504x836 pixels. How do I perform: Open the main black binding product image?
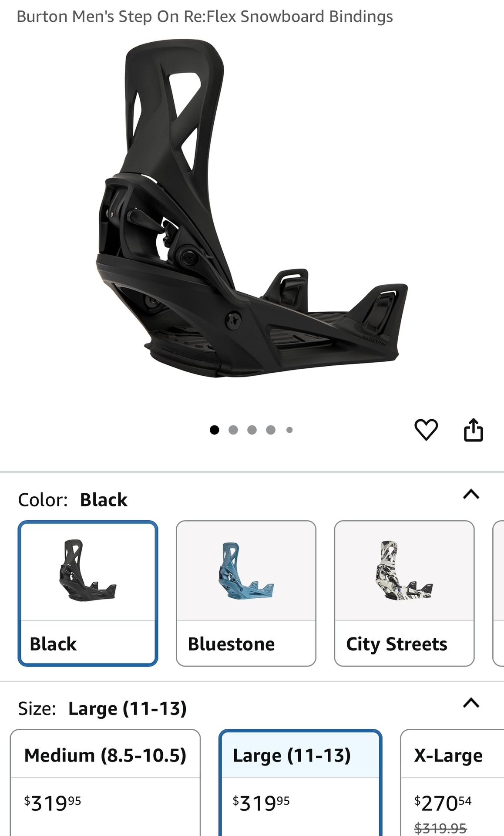(252, 208)
